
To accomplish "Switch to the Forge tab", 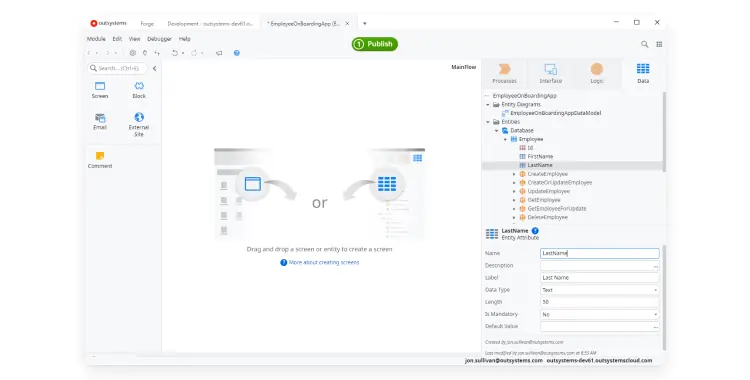I will 147,23.
